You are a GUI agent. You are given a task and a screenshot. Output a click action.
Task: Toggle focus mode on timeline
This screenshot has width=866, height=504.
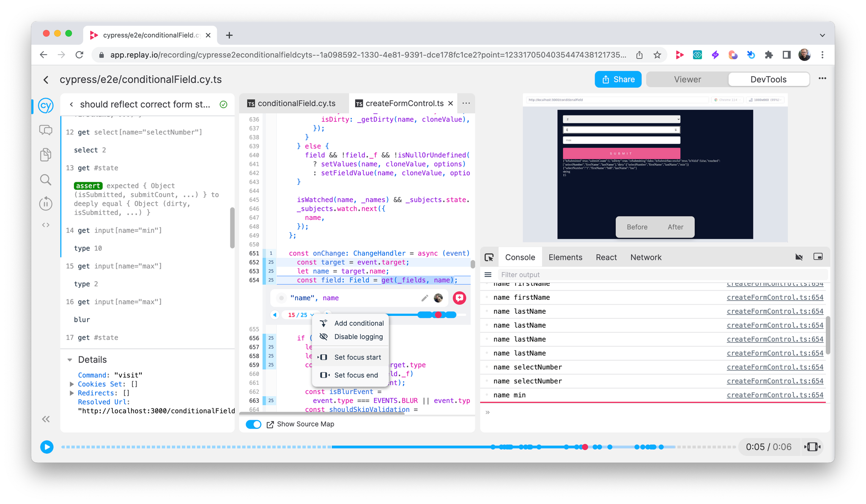812,447
